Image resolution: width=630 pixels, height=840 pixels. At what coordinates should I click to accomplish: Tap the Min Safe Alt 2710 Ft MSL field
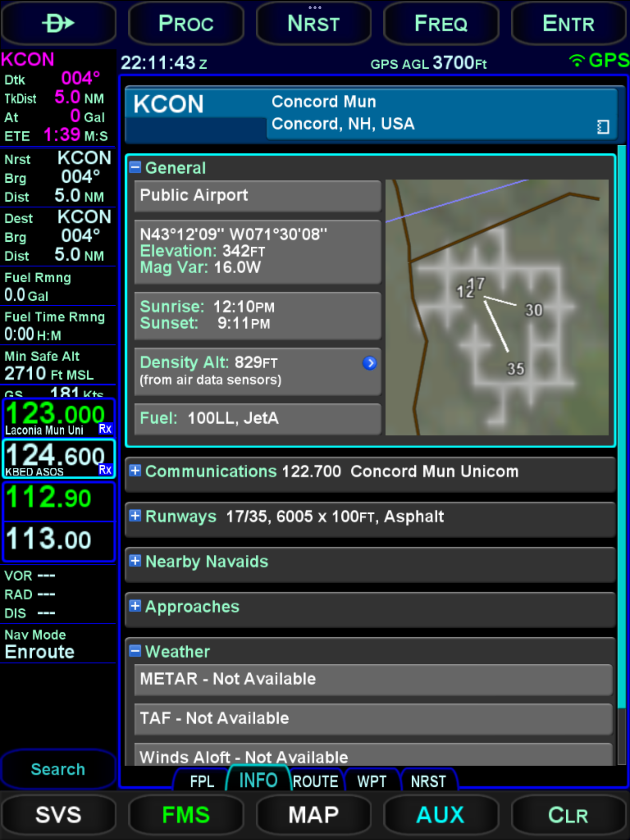click(x=58, y=365)
